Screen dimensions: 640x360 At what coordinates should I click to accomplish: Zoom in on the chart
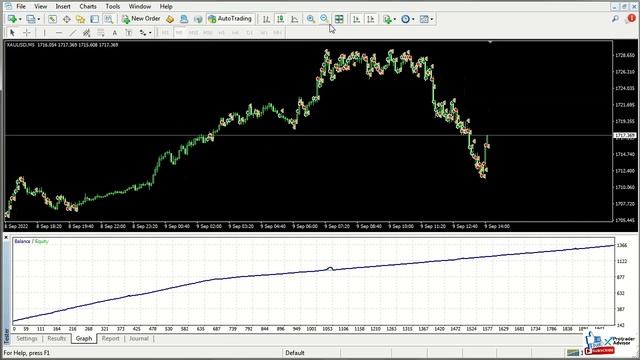[x=311, y=19]
